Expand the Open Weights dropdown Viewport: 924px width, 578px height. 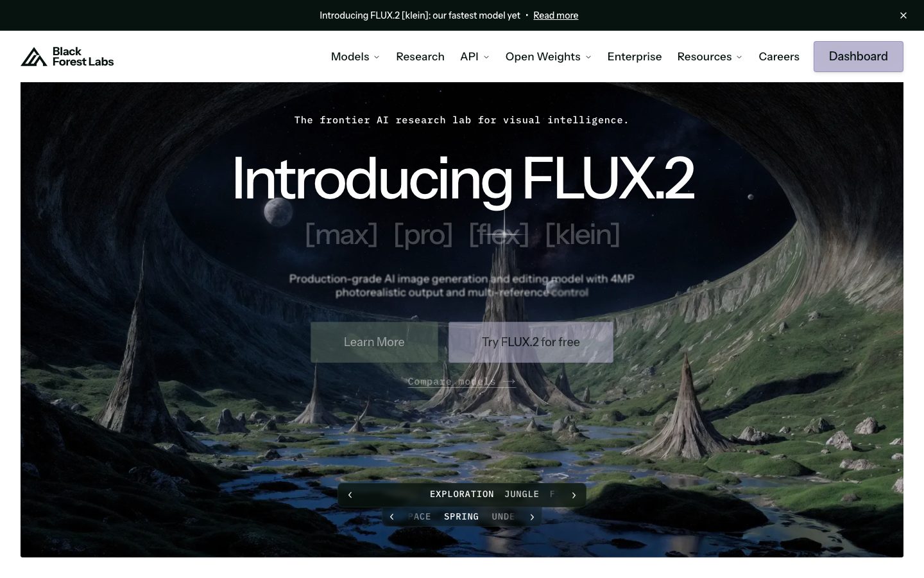(549, 57)
